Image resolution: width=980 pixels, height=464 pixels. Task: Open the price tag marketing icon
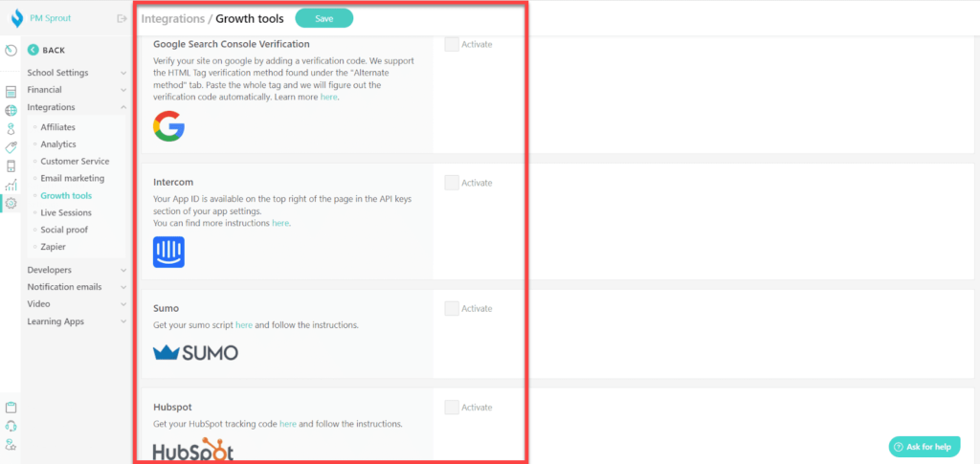point(11,148)
